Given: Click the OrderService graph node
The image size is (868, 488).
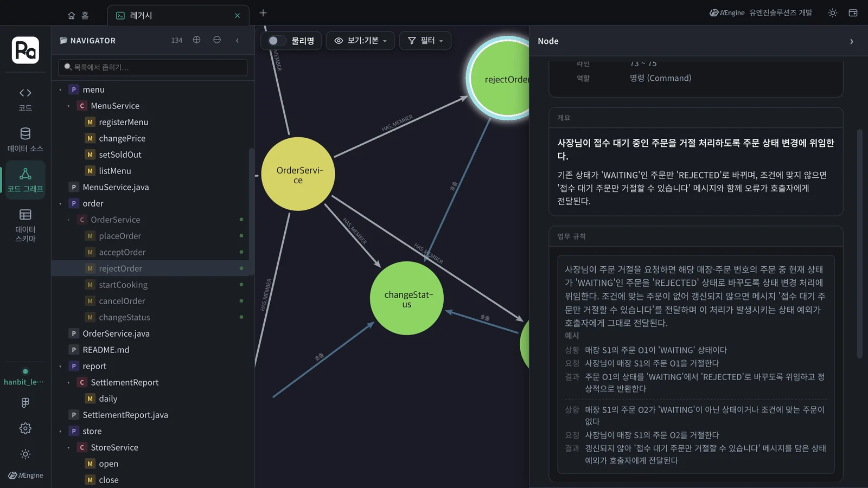Looking at the screenshot, I should click(x=298, y=174).
